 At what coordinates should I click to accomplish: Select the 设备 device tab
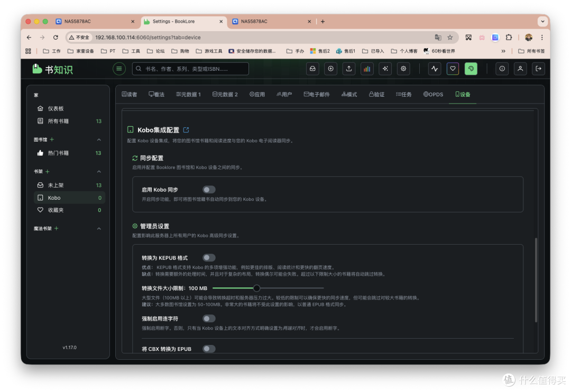[463, 94]
